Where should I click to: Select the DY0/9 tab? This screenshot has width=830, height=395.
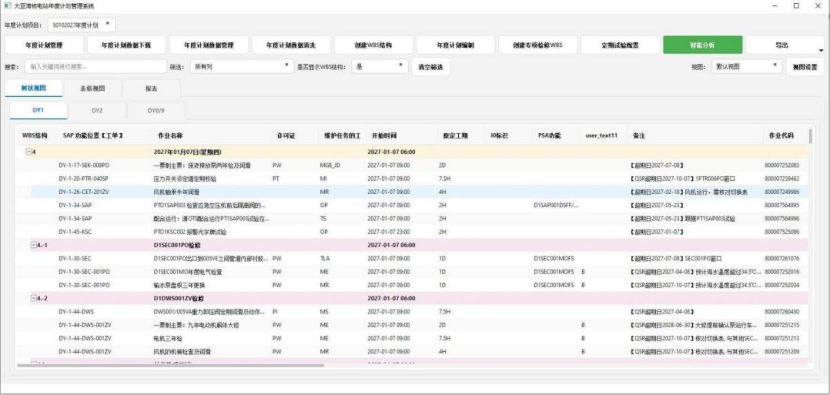point(156,111)
